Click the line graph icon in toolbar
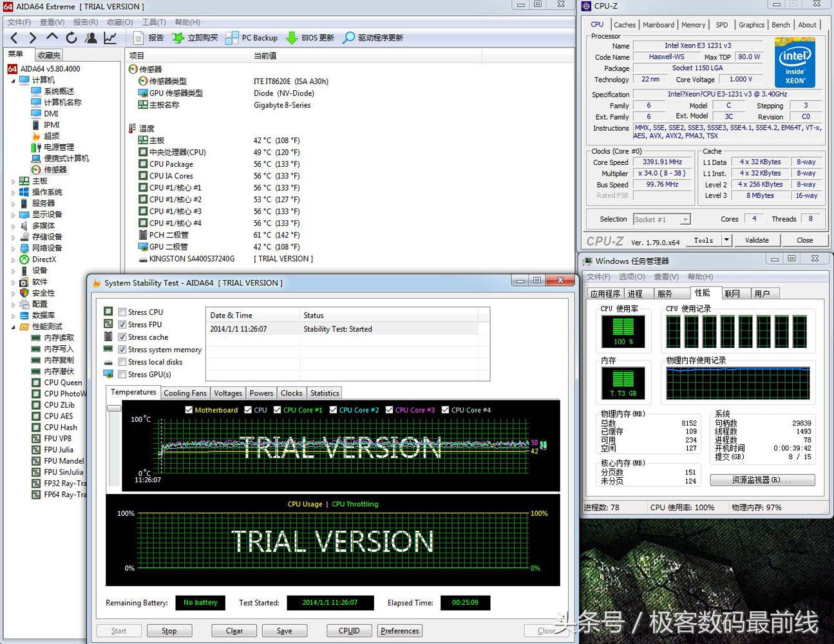Image resolution: width=834 pixels, height=644 pixels. 110,38
